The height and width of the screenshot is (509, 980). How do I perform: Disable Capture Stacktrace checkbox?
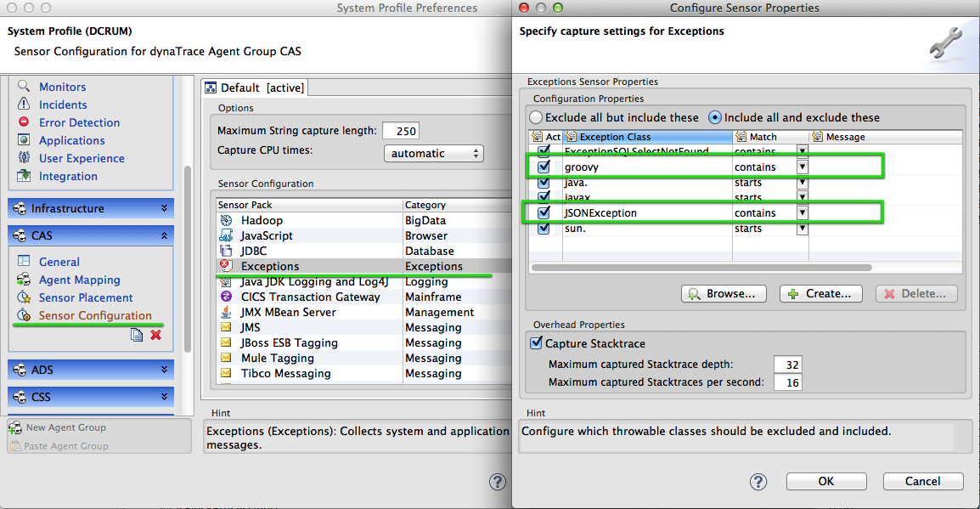[536, 342]
